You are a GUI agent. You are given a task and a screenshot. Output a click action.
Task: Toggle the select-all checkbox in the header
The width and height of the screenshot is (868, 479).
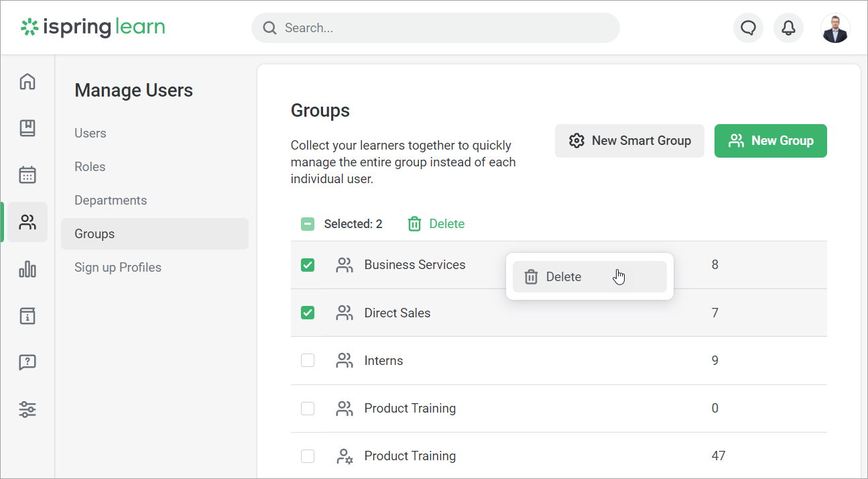(x=308, y=224)
